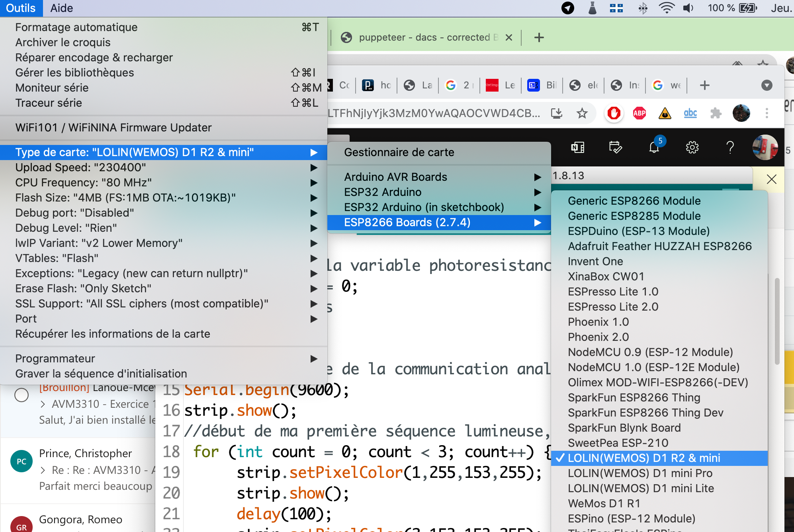Open the Aide menu

click(x=61, y=8)
